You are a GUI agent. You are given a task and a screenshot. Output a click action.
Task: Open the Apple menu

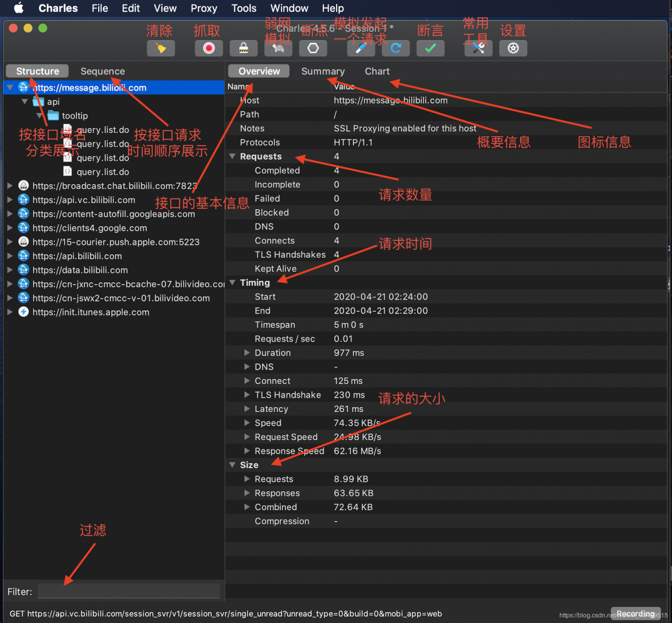(18, 8)
